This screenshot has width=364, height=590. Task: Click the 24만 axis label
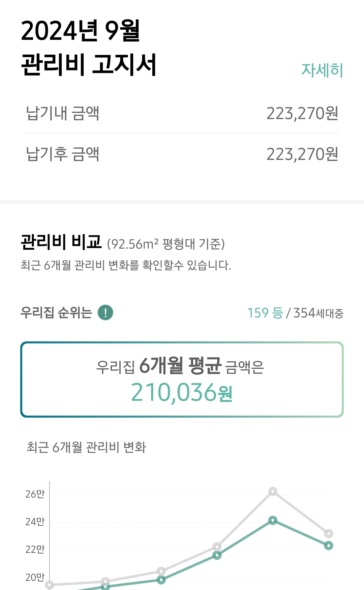click(x=35, y=522)
